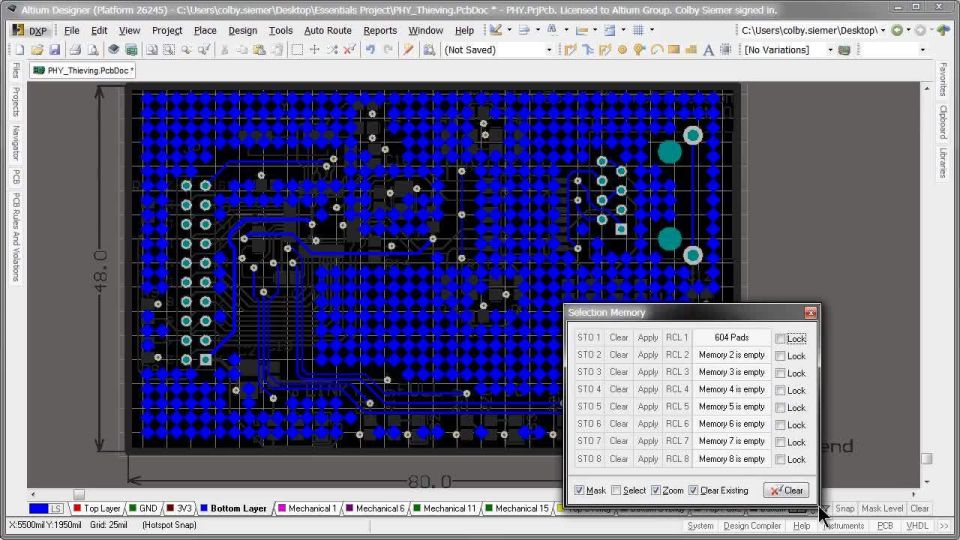
Task: Open the Design Compiler status bar panel button
Action: pos(752,526)
